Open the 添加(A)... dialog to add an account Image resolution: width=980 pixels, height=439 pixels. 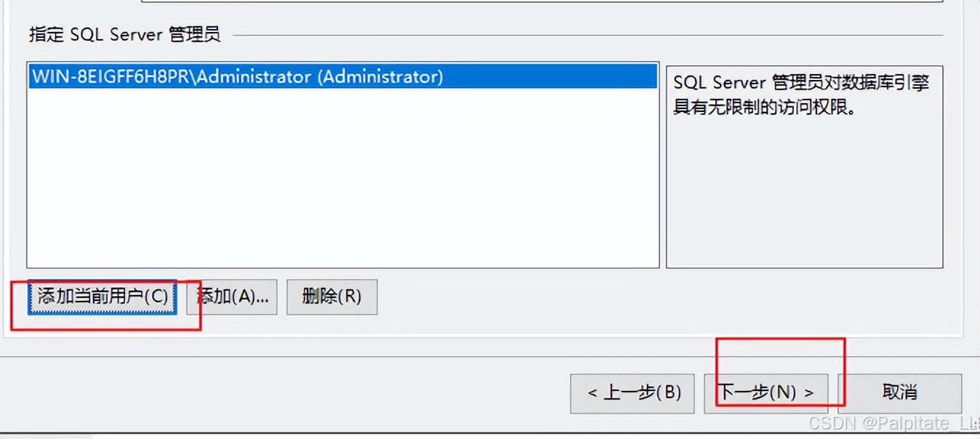point(232,297)
